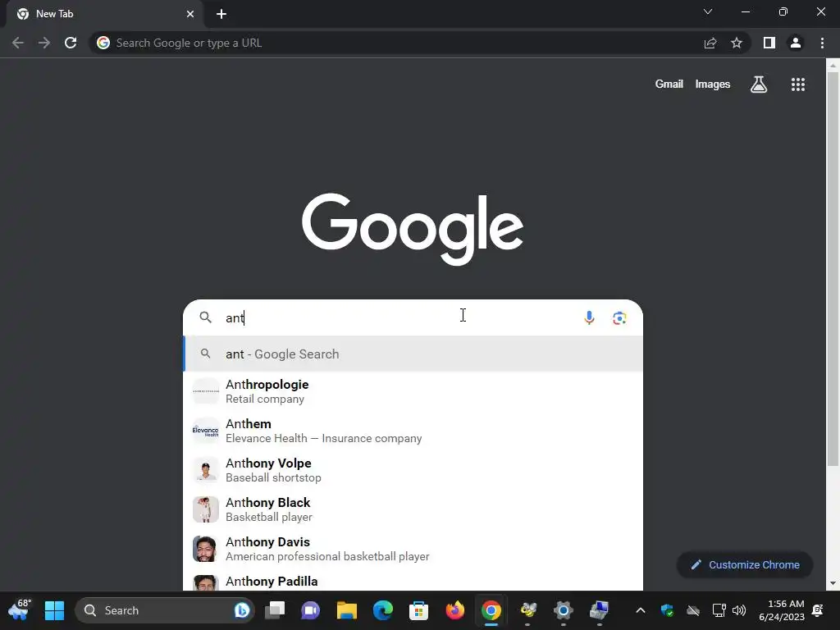Share this page icon in address bar
Screen dimensions: 840x630
[x=710, y=43]
